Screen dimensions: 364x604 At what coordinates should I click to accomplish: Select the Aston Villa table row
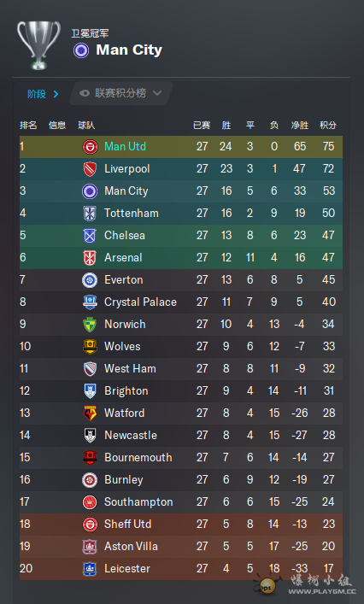tap(181, 547)
